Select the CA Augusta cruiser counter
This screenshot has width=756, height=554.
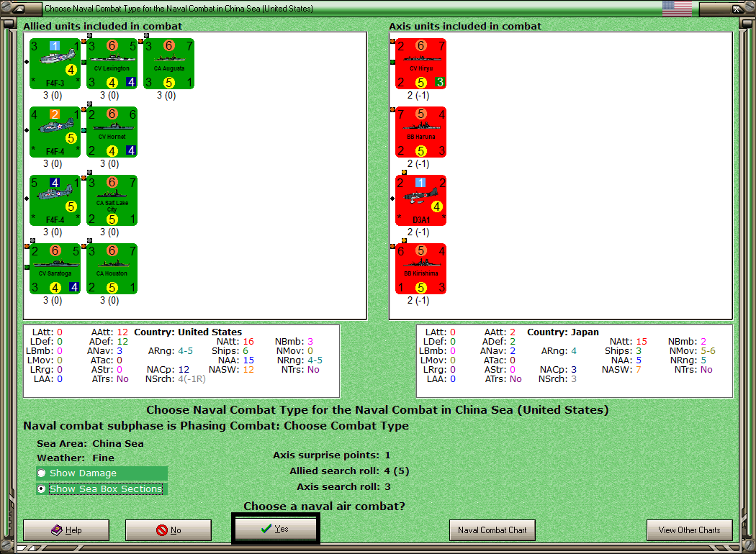[168, 63]
